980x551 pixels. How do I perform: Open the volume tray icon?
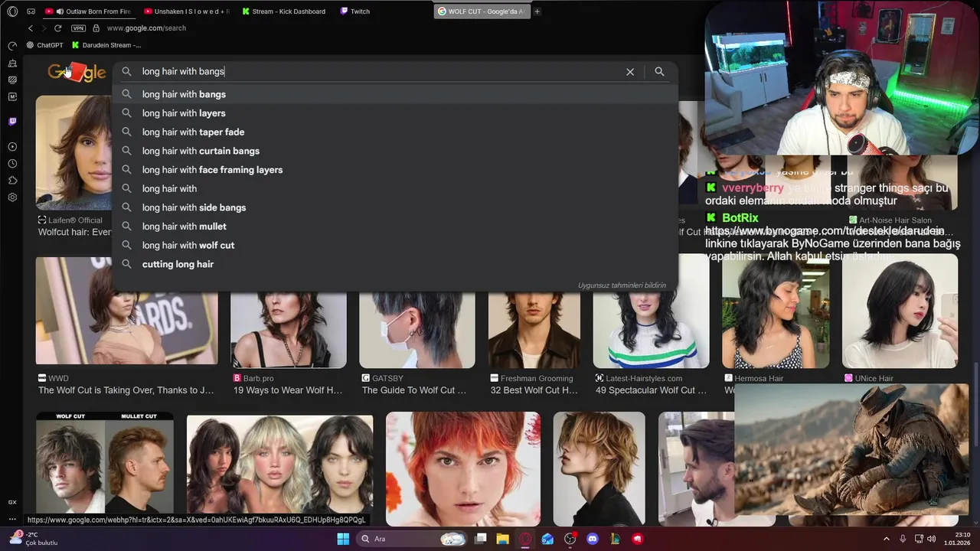point(932,539)
